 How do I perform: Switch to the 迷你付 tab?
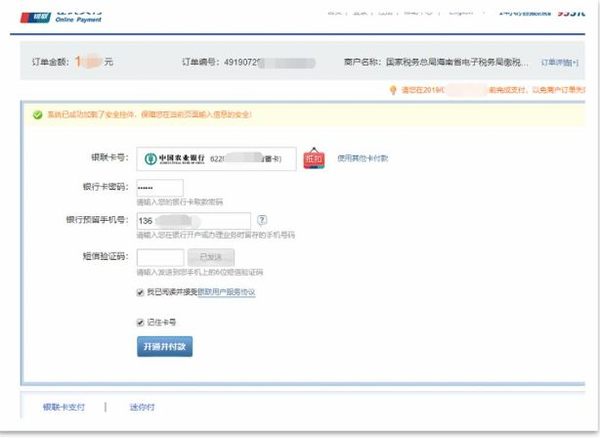pos(142,408)
